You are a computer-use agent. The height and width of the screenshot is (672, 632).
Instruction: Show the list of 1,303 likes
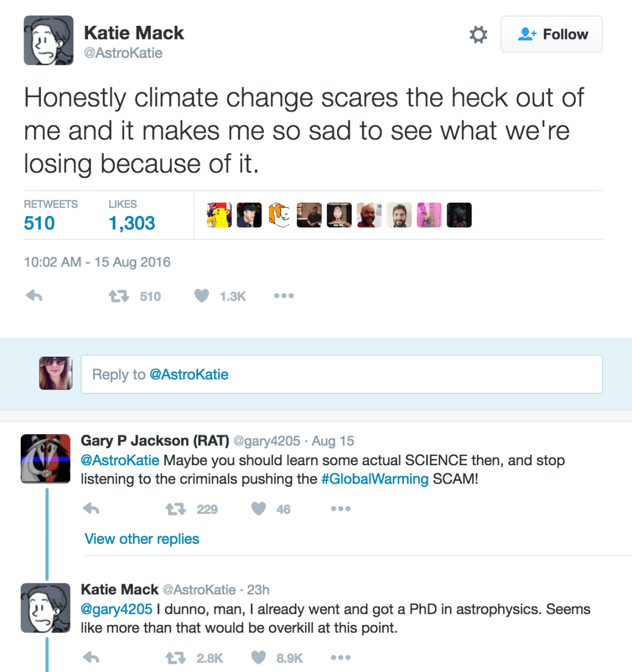132,223
